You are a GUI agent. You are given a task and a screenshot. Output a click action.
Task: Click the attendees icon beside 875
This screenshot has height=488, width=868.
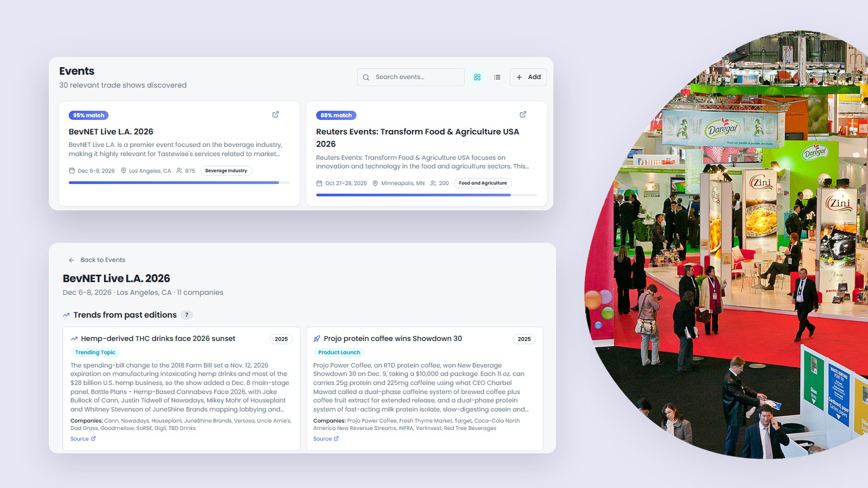point(180,171)
